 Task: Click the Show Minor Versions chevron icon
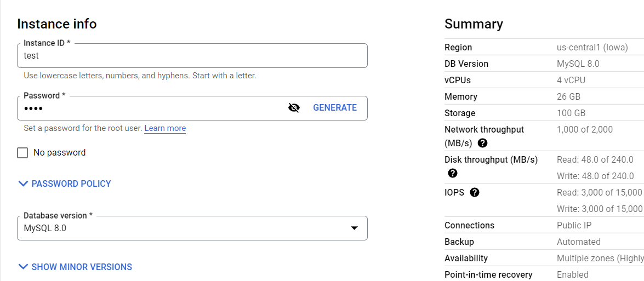point(23,267)
